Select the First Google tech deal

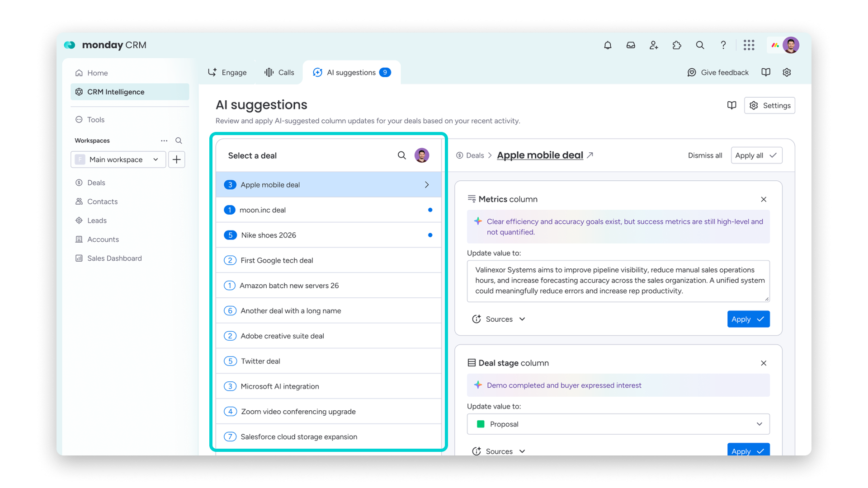coord(329,260)
